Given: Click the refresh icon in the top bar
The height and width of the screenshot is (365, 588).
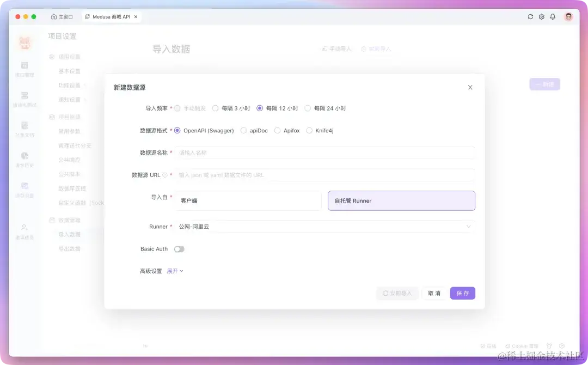Looking at the screenshot, I should (530, 16).
